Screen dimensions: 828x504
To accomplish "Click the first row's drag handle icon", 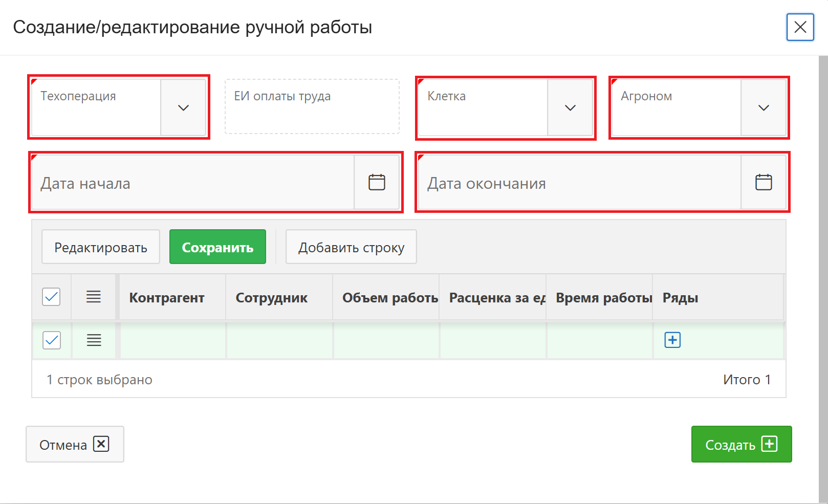I will [x=94, y=340].
